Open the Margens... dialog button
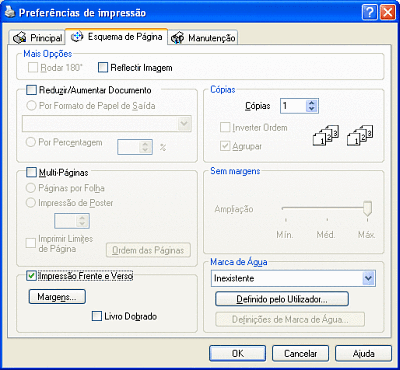This screenshot has height=370, width=400. pyautogui.click(x=57, y=297)
